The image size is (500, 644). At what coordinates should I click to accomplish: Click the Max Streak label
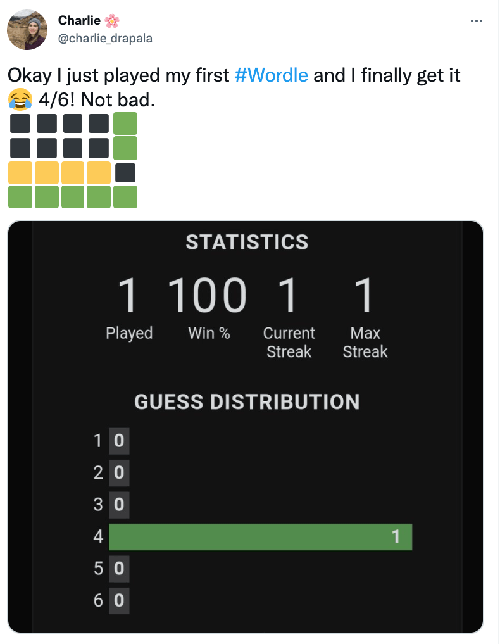click(365, 342)
